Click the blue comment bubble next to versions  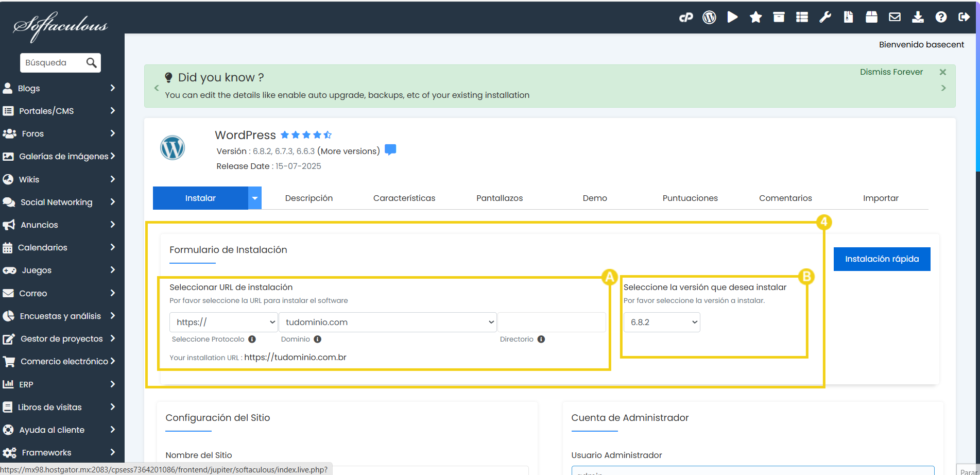[x=390, y=150]
